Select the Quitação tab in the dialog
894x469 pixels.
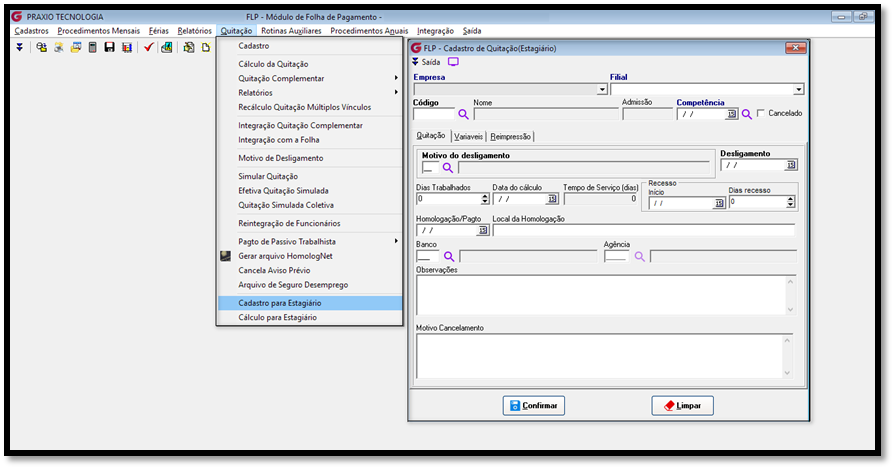point(430,136)
